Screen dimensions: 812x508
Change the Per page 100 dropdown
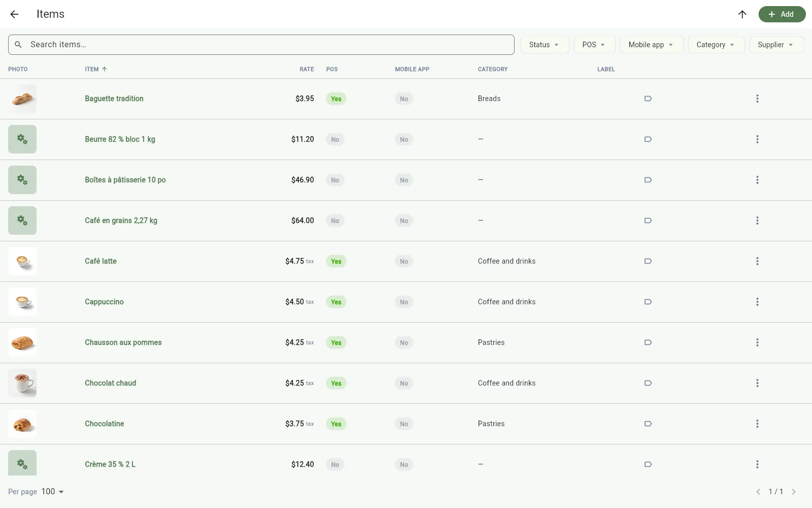(52, 492)
